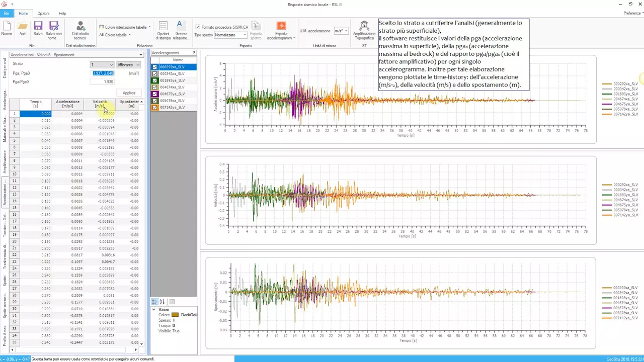Click the RSL application logo icon
The height and width of the screenshot is (362, 644).
click(4, 4)
